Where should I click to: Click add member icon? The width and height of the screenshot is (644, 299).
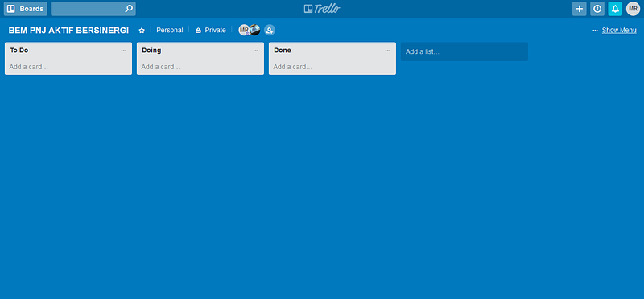[x=270, y=30]
